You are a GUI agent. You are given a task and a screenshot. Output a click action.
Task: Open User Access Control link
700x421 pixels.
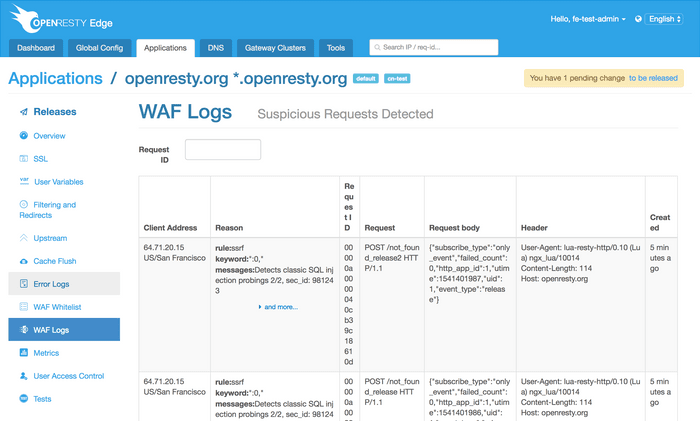coord(69,376)
